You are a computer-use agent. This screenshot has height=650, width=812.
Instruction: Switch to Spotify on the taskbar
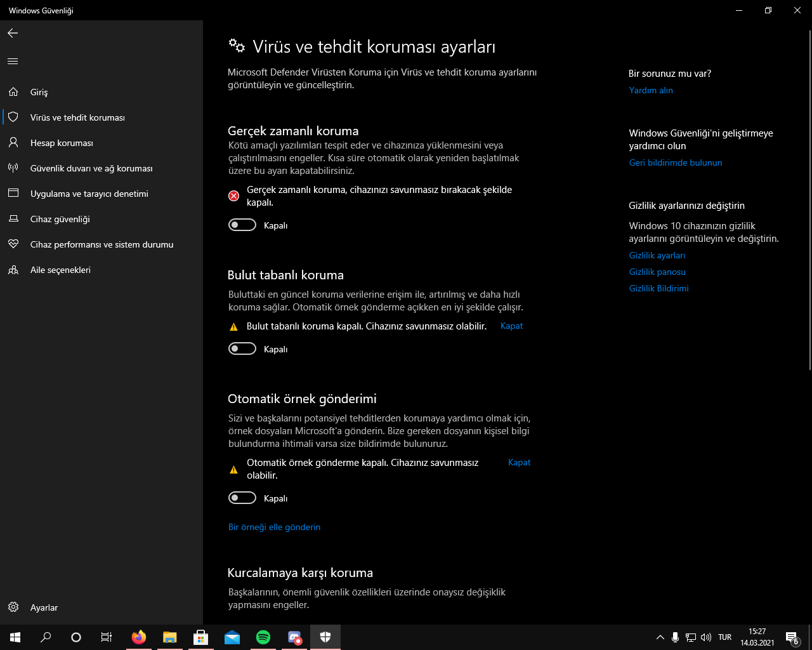pos(263,637)
